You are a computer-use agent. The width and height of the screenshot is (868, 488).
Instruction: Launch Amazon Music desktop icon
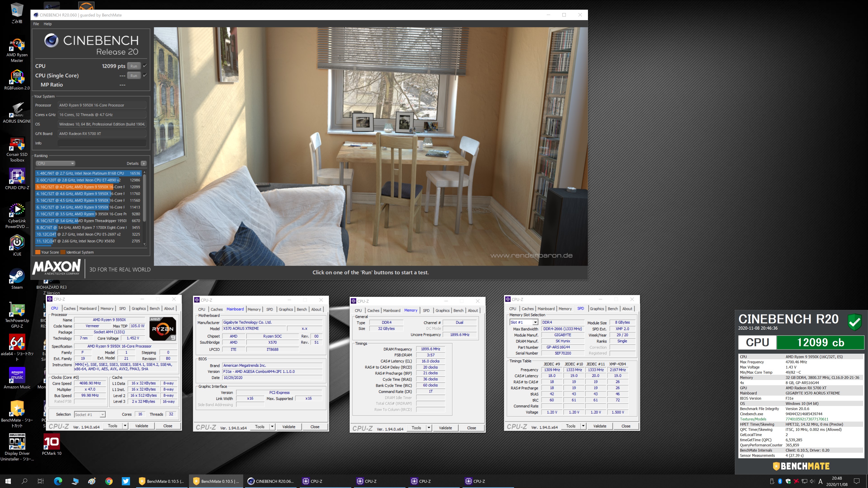[x=17, y=378]
